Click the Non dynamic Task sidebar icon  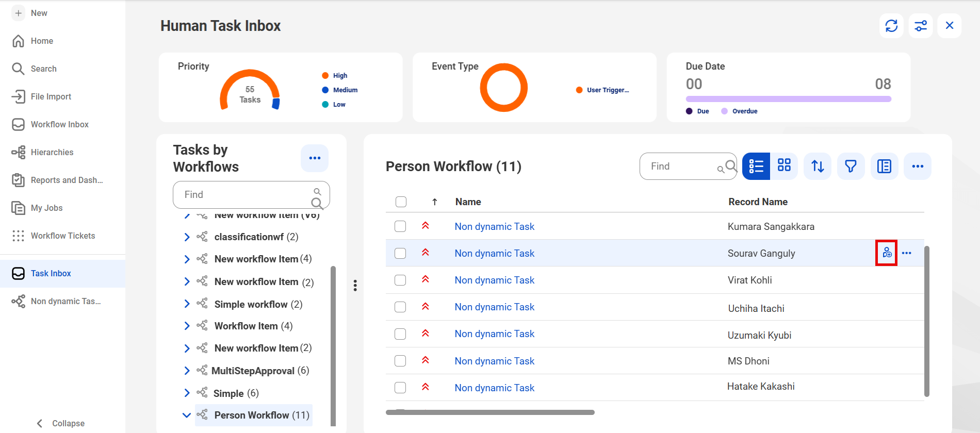tap(19, 301)
